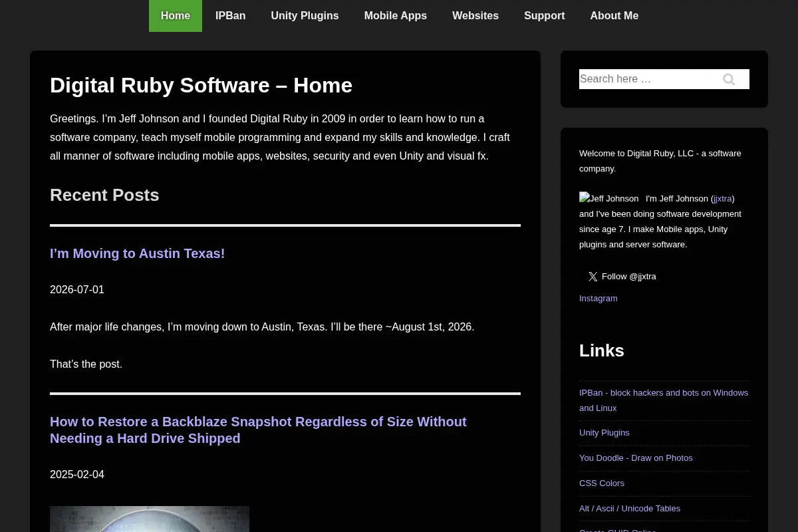This screenshot has width=798, height=532.
Task: Open the About Me menu item
Action: coord(614,16)
